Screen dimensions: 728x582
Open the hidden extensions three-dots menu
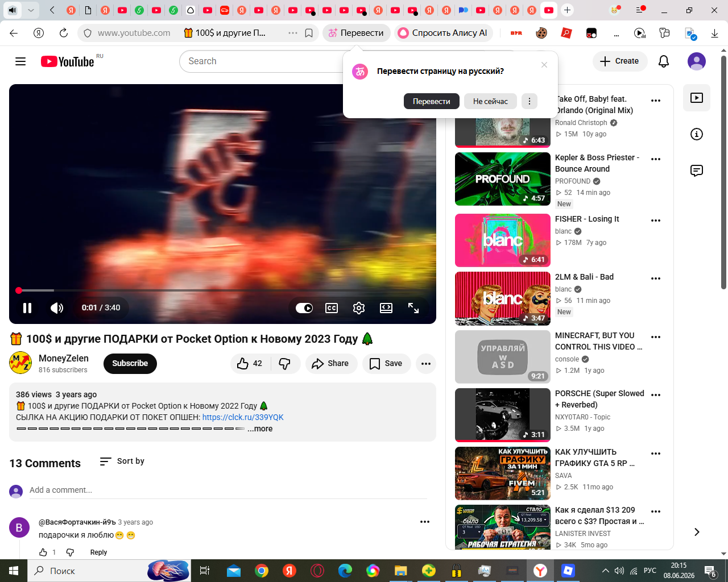point(617,34)
